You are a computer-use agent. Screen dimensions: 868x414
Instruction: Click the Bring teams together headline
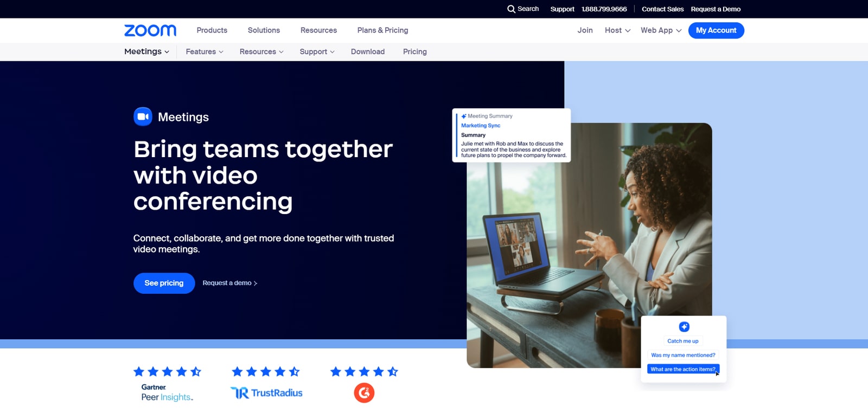(263, 175)
